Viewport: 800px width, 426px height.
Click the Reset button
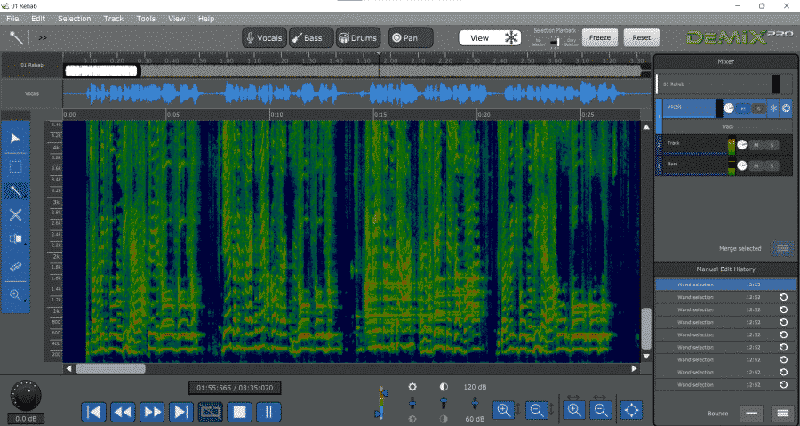point(641,37)
